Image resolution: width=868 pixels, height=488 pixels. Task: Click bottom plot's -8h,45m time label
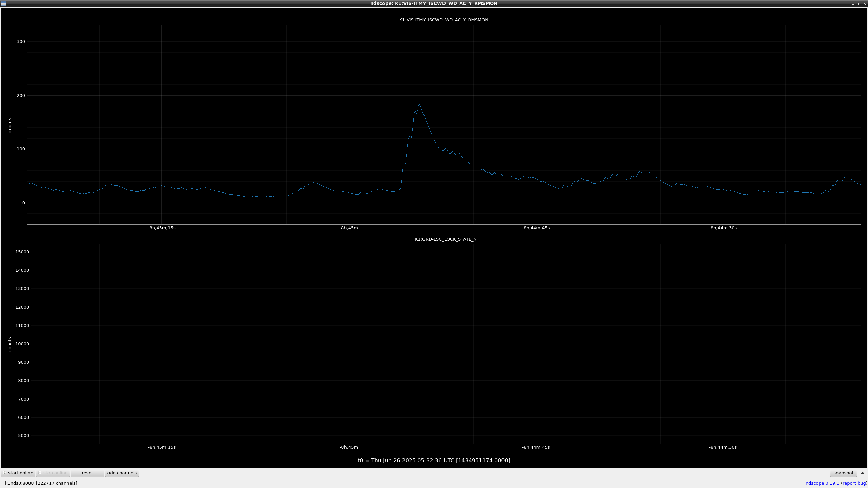click(349, 447)
